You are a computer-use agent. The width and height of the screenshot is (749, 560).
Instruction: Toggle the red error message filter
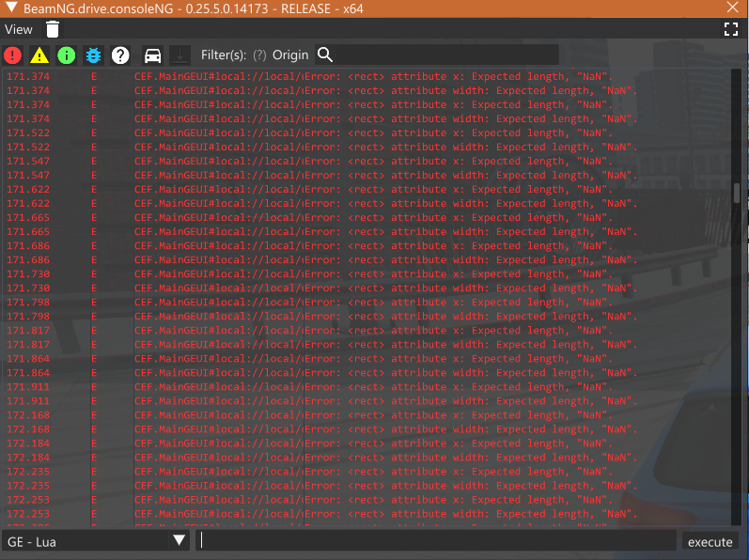click(12, 55)
